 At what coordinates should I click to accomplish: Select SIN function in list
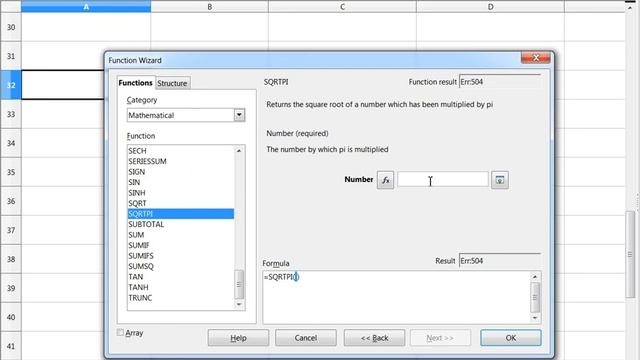[181, 182]
